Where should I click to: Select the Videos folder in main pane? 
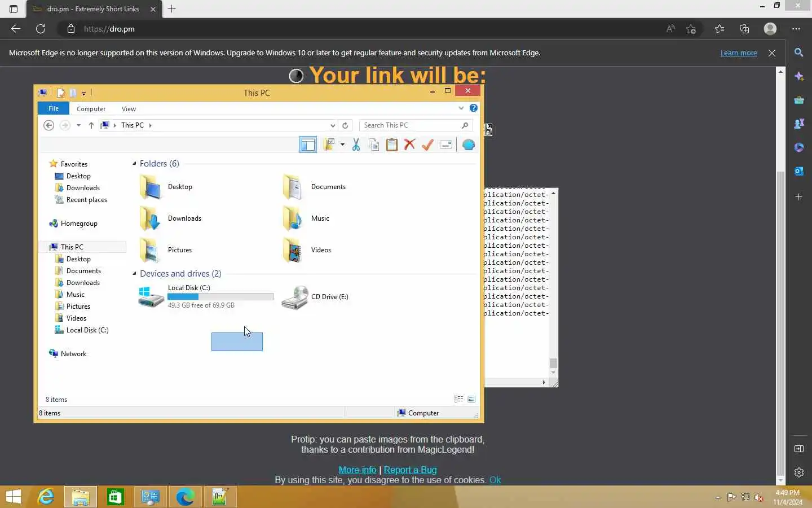coord(307,250)
